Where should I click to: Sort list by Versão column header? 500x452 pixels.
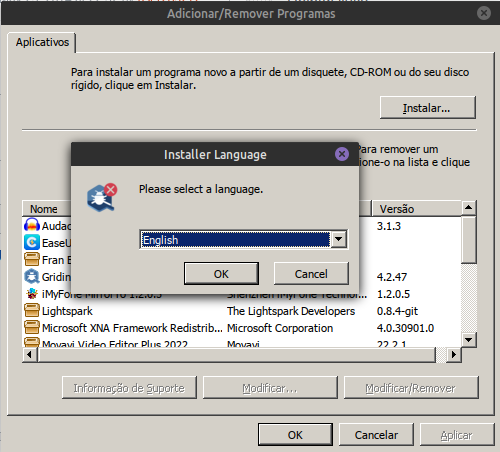click(417, 209)
